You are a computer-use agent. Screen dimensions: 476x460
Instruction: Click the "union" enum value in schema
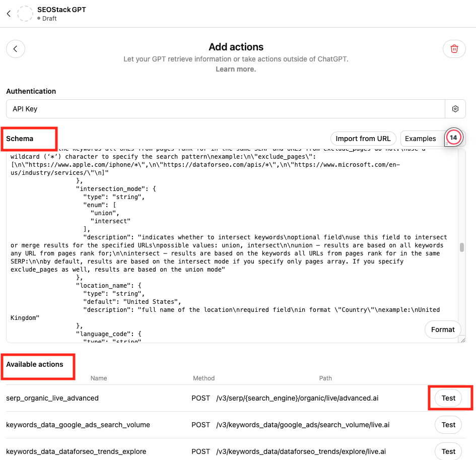pos(105,213)
